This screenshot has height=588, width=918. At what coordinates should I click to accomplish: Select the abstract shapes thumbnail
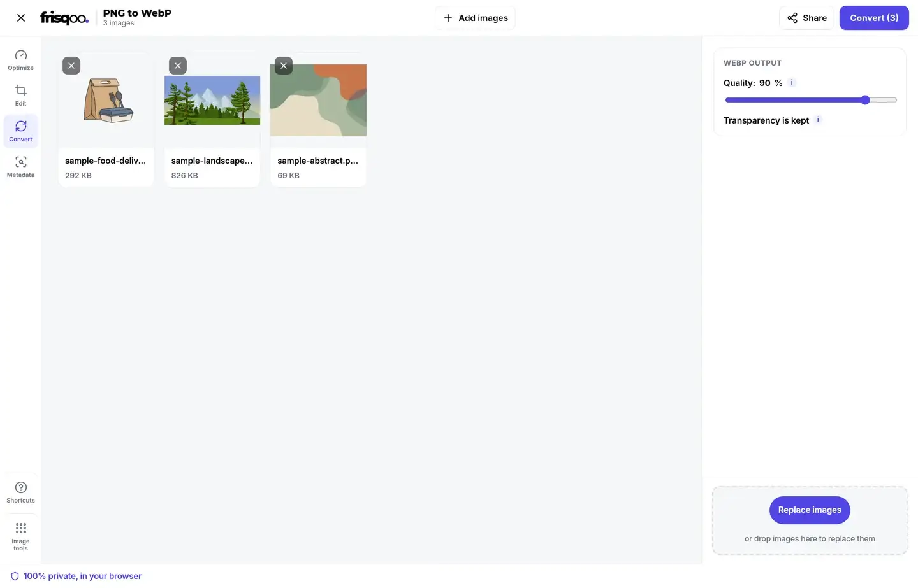pos(318,100)
